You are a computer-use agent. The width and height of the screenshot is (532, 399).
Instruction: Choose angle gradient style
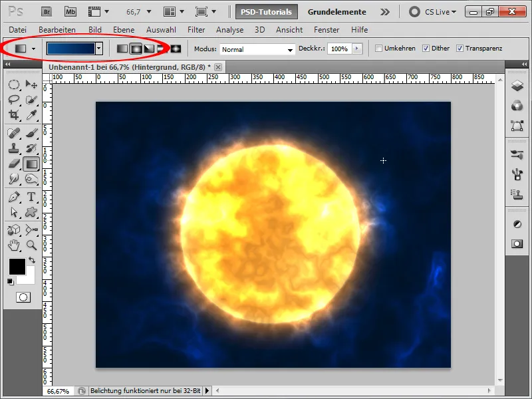[149, 49]
